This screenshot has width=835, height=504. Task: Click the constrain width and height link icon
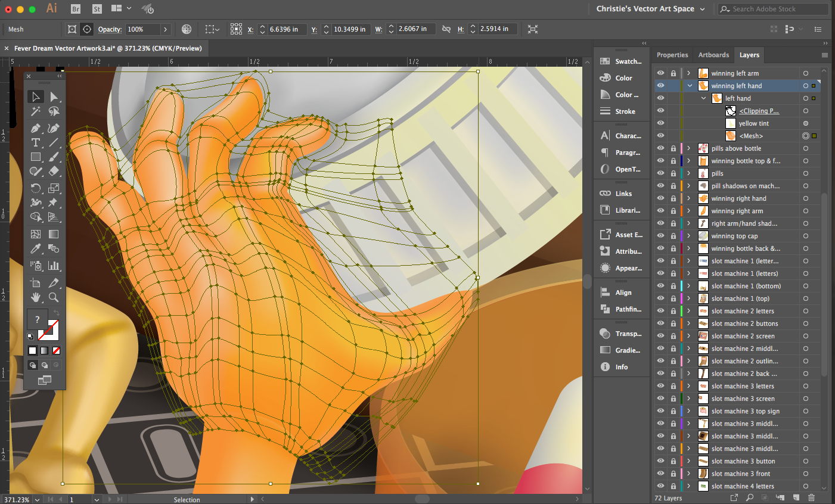[x=446, y=29]
